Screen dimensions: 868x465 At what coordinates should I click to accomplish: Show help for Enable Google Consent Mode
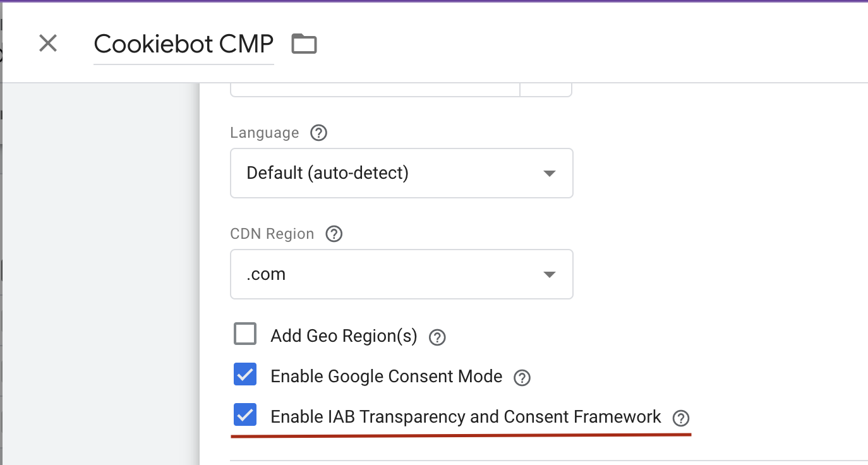[522, 378]
